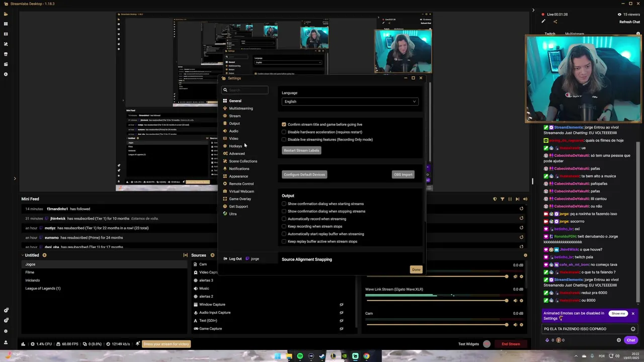Add a new scene next to Untitled
The width and height of the screenshot is (644, 362).
pyautogui.click(x=44, y=255)
